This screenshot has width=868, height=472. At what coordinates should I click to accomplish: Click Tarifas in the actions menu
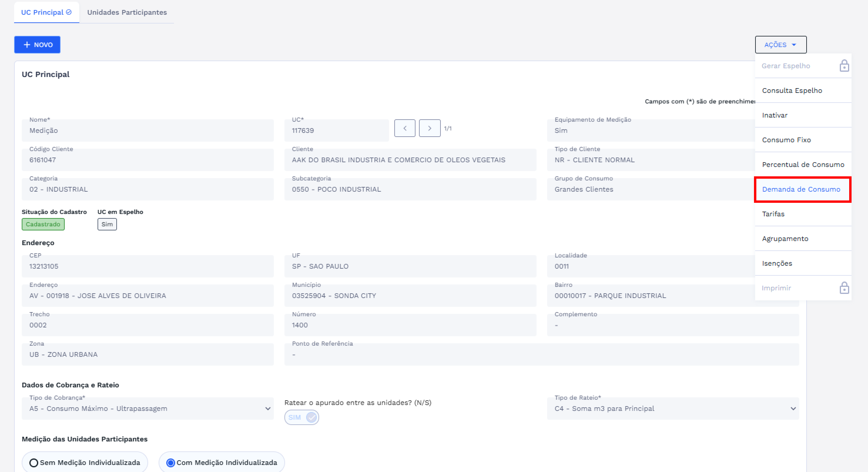[773, 214]
